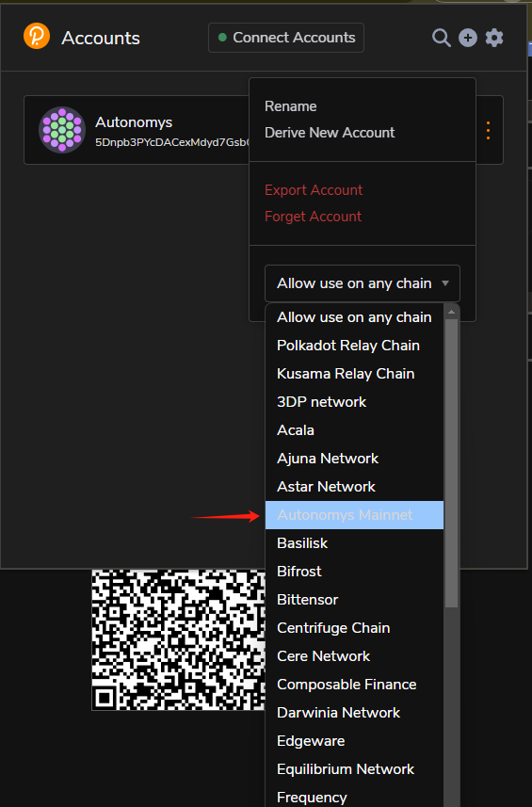Click Export Account menu entry
Screen dimensions: 532x807
coord(314,190)
